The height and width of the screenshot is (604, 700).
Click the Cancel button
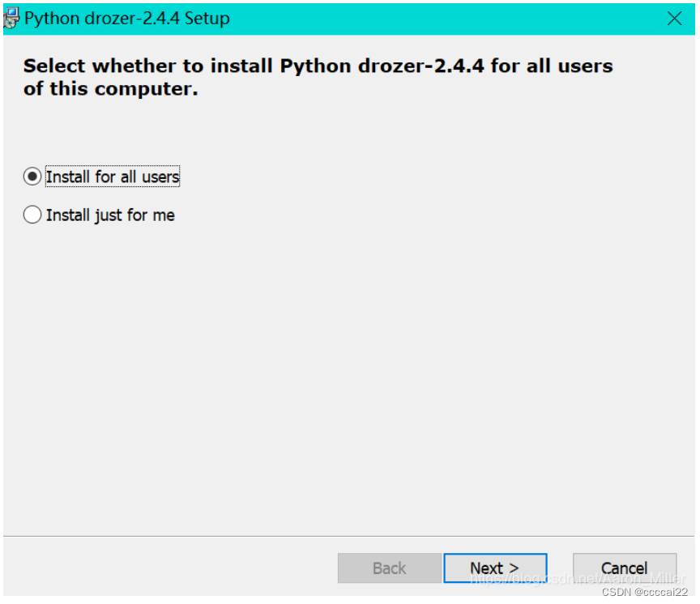pos(624,568)
